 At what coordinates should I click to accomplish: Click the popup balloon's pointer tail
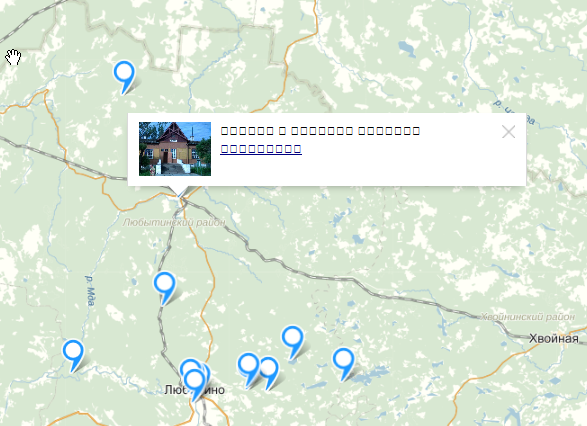click(179, 191)
